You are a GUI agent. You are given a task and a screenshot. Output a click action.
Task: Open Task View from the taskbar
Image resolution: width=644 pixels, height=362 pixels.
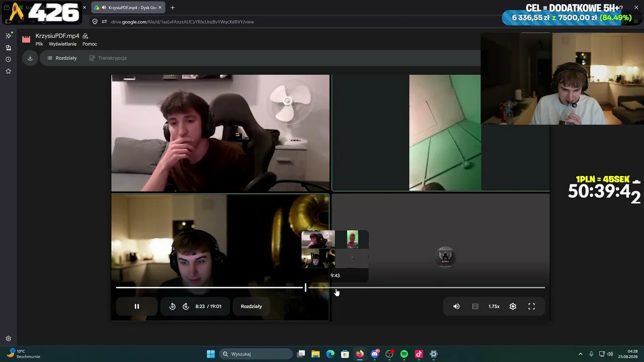(x=301, y=354)
